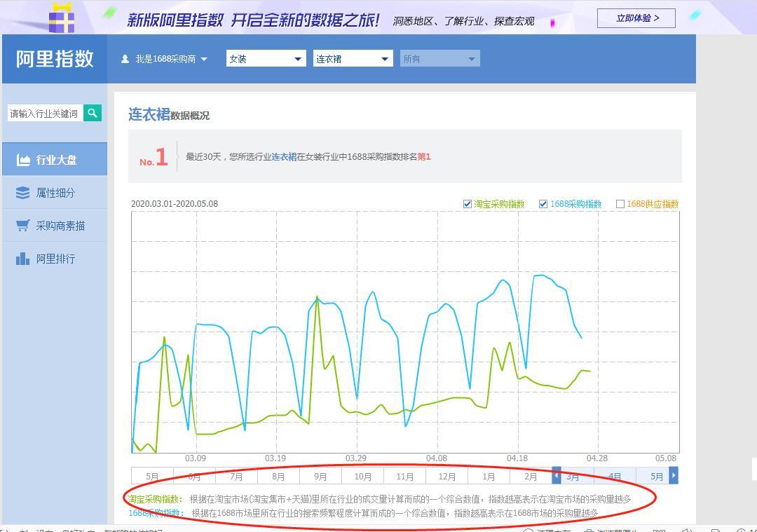This screenshot has width=757, height=532.
Task: Click the 04.18 axis label
Action: 517,458
